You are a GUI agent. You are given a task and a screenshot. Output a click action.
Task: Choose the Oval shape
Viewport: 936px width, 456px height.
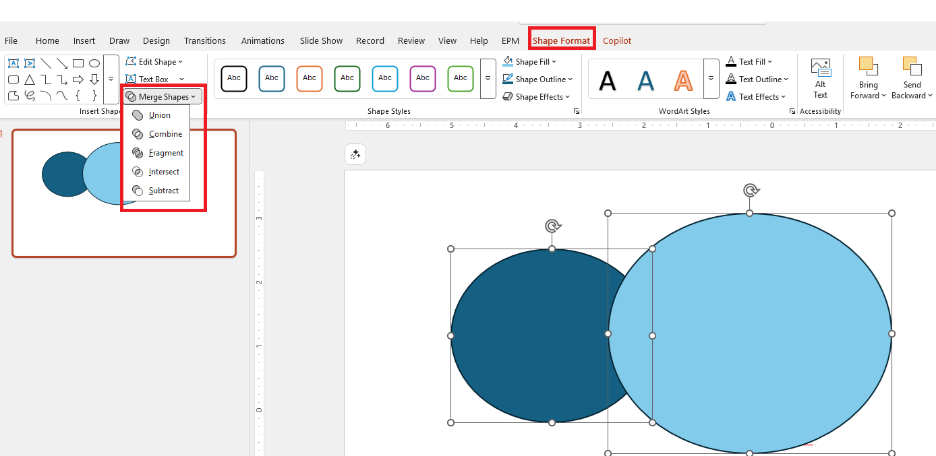coord(94,63)
